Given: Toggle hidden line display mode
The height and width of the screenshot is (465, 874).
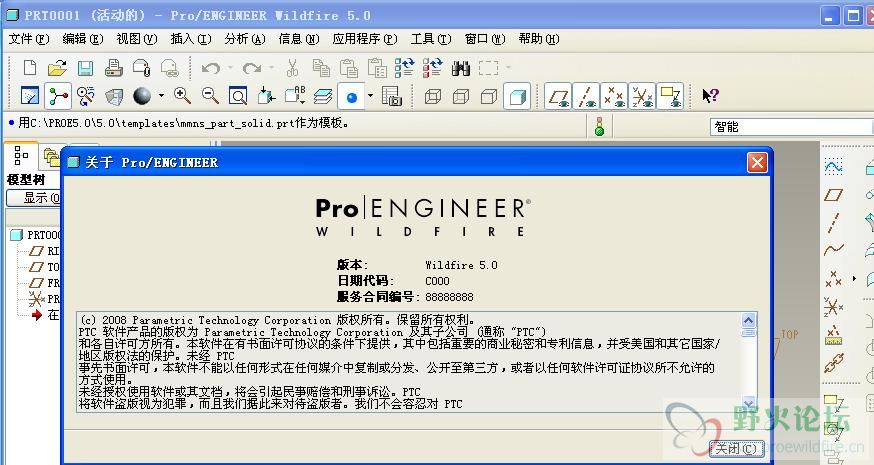Looking at the screenshot, I should (461, 96).
